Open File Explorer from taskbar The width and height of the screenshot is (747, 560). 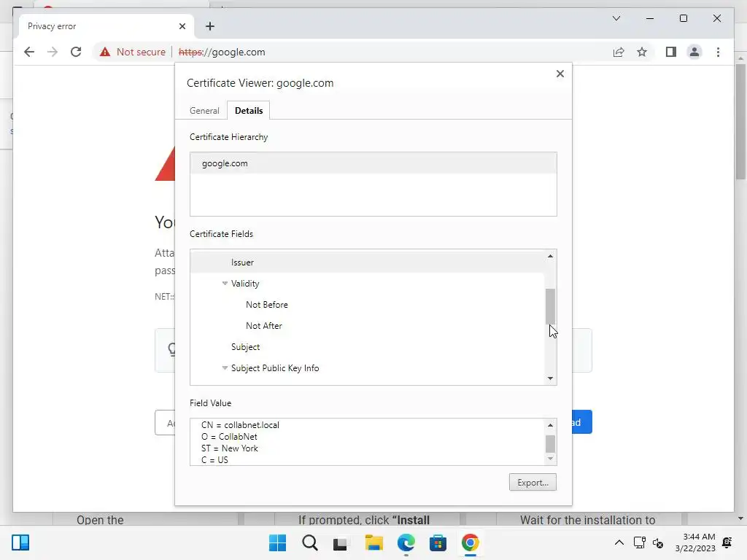pos(374,542)
